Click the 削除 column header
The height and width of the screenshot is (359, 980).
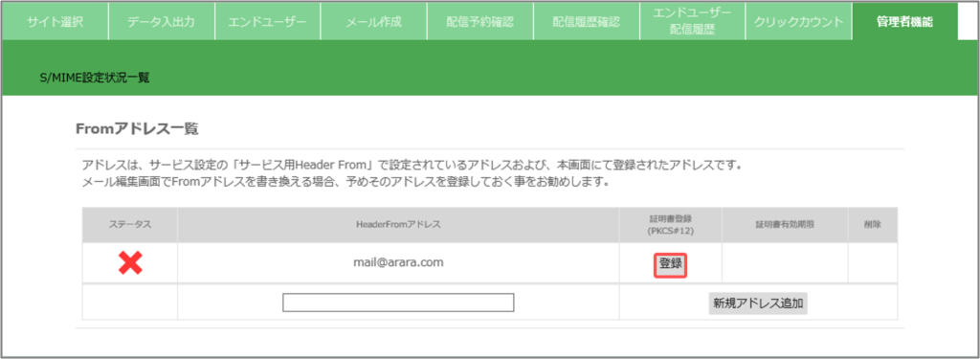coord(873,225)
